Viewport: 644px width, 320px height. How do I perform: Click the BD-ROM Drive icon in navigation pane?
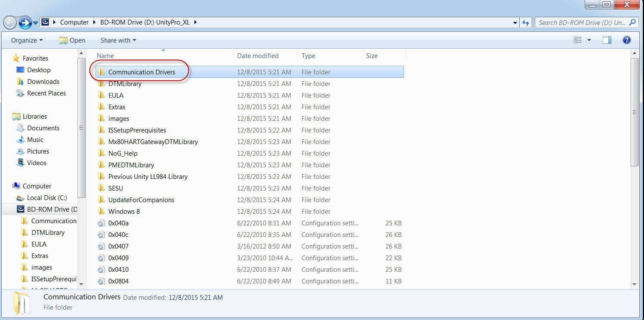[x=20, y=209]
